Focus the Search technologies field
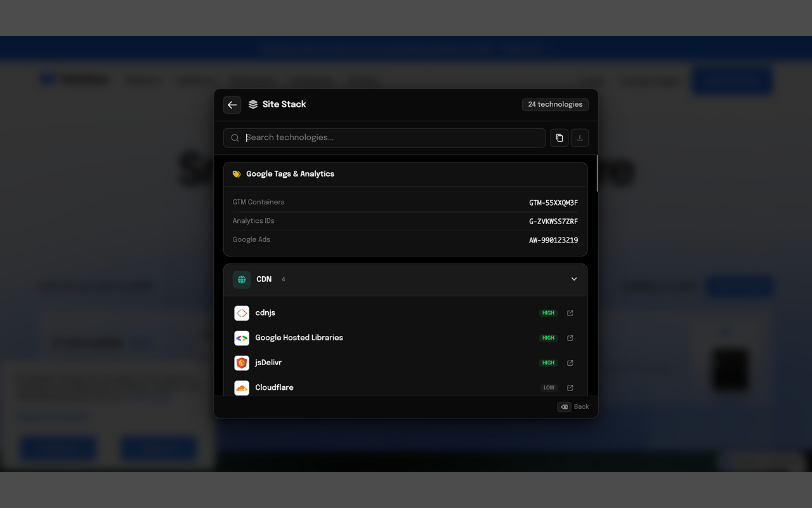The height and width of the screenshot is (508, 812). 384,138
